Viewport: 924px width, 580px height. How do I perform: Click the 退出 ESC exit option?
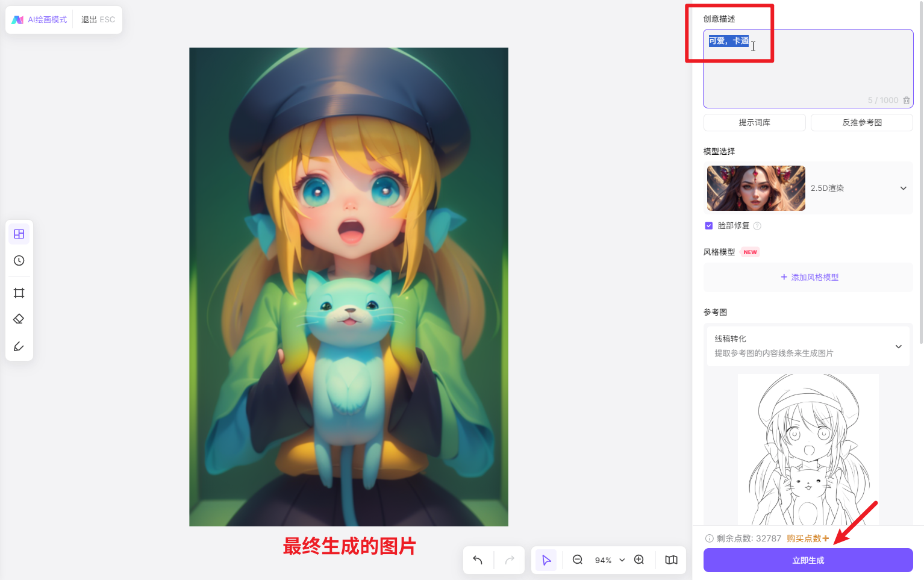click(x=98, y=19)
